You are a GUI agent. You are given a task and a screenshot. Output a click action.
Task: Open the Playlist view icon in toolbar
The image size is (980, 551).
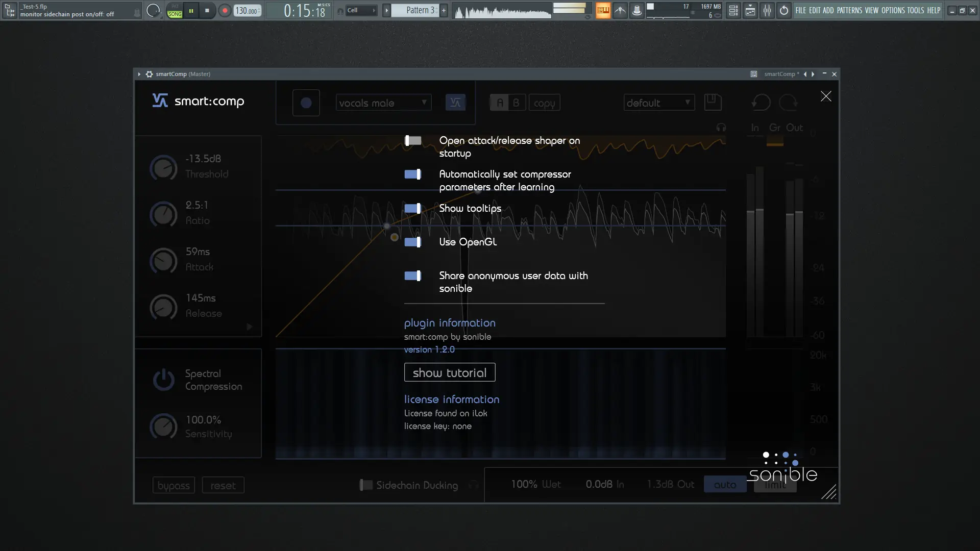pyautogui.click(x=750, y=10)
